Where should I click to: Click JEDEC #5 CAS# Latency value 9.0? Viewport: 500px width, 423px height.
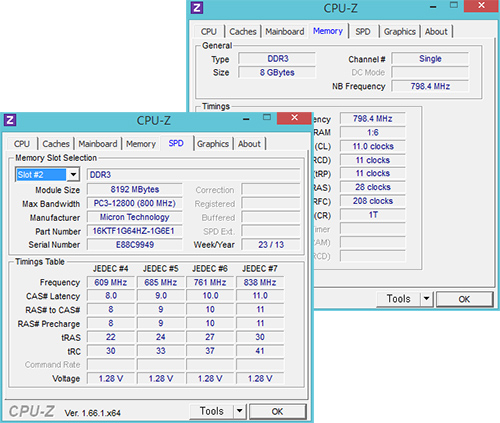pos(161,296)
